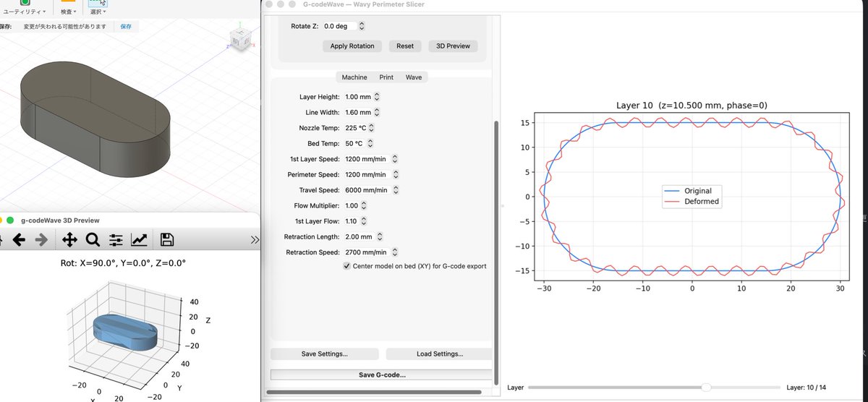Adjust the Layer Height stepper
Screen dimensions: 868x402
click(377, 97)
